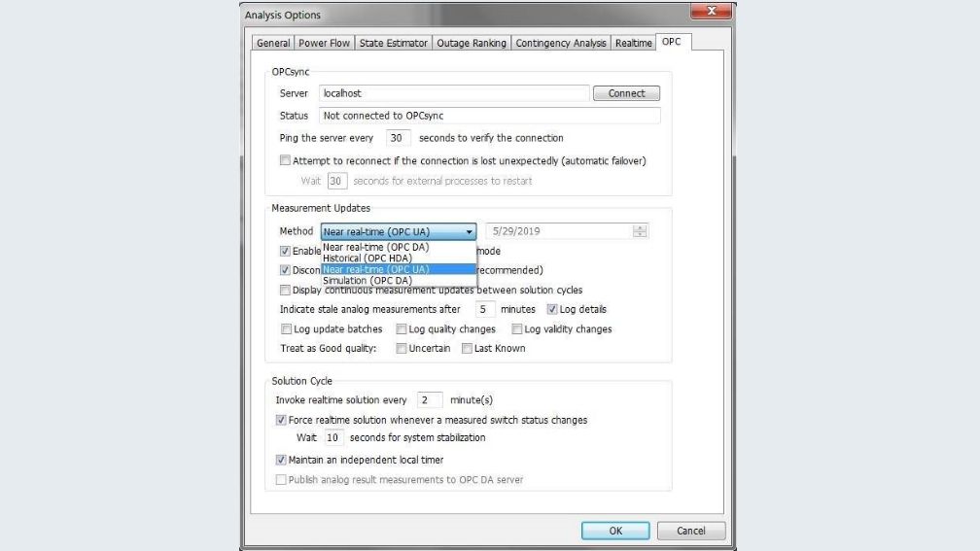Close the Analysis Options dialog

click(711, 12)
